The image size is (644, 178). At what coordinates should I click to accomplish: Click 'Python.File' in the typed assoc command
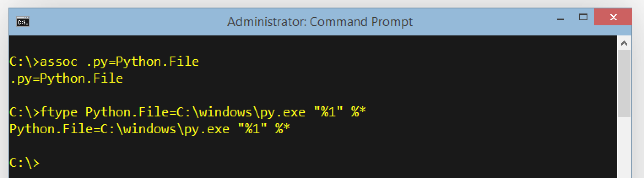point(157,62)
